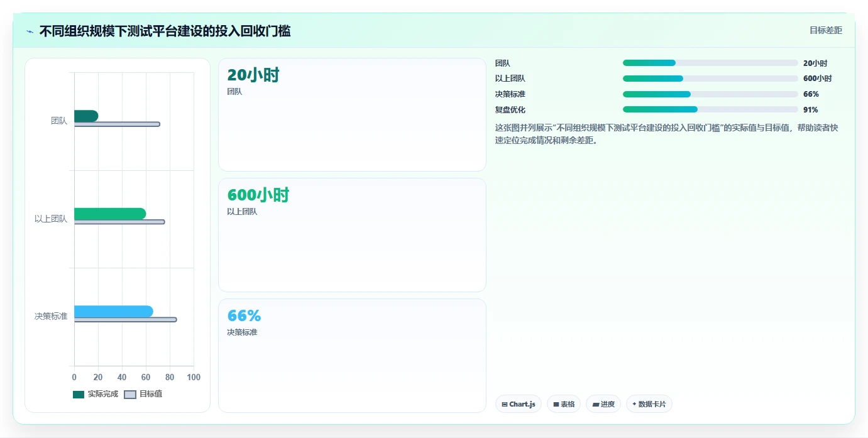
Task: Click the 20小时 value in progress list
Action: (x=815, y=63)
